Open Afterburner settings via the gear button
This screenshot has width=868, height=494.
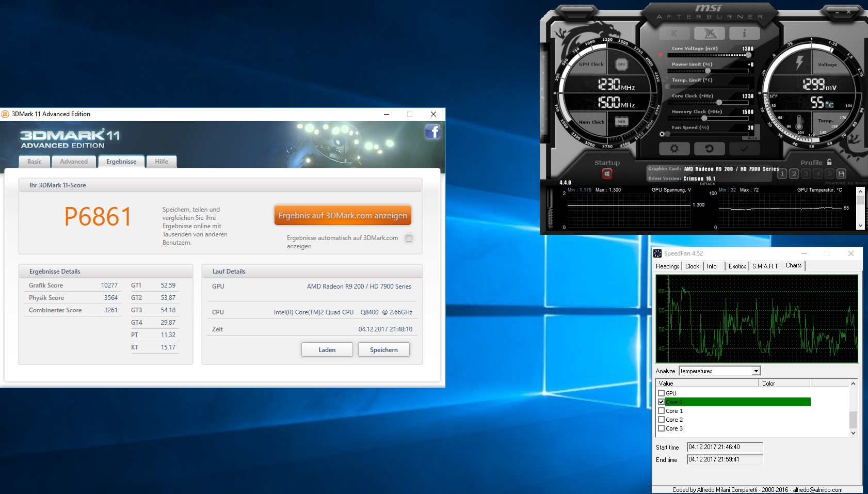click(674, 149)
